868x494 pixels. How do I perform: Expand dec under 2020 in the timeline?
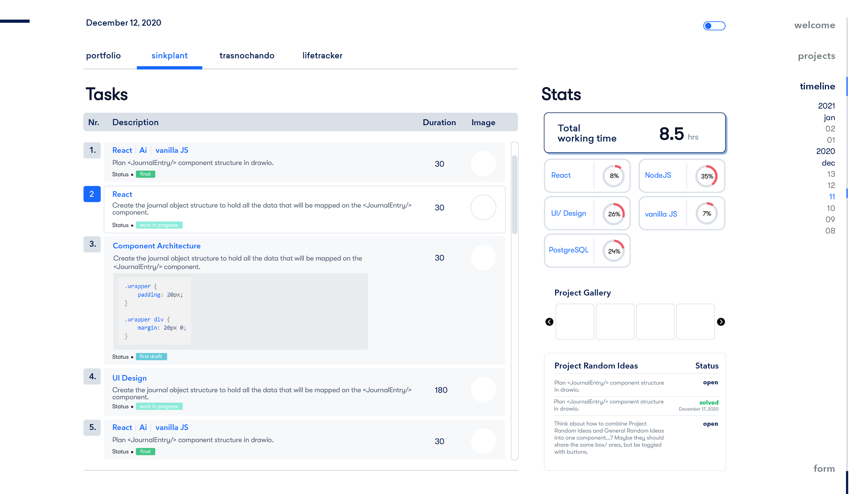pyautogui.click(x=828, y=163)
